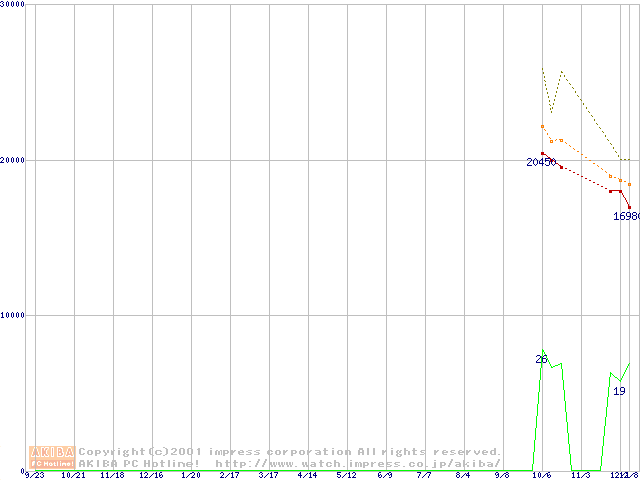
Task: Click the AKIBA Hotline logo
Action: point(53,457)
